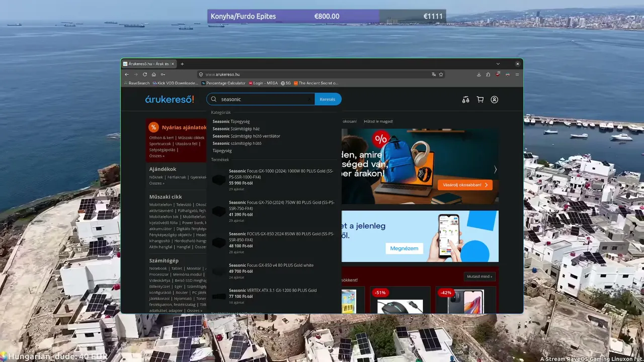Open the Notebook category link

(158, 268)
